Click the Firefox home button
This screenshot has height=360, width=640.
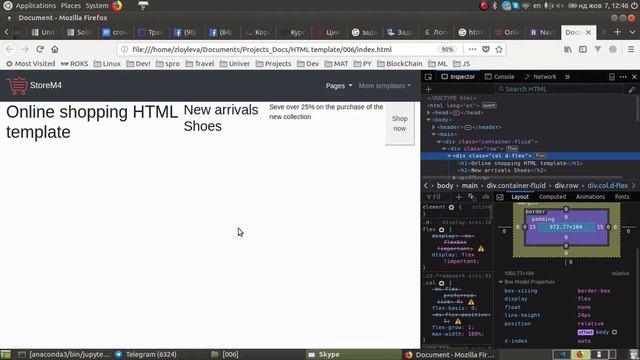(55, 49)
